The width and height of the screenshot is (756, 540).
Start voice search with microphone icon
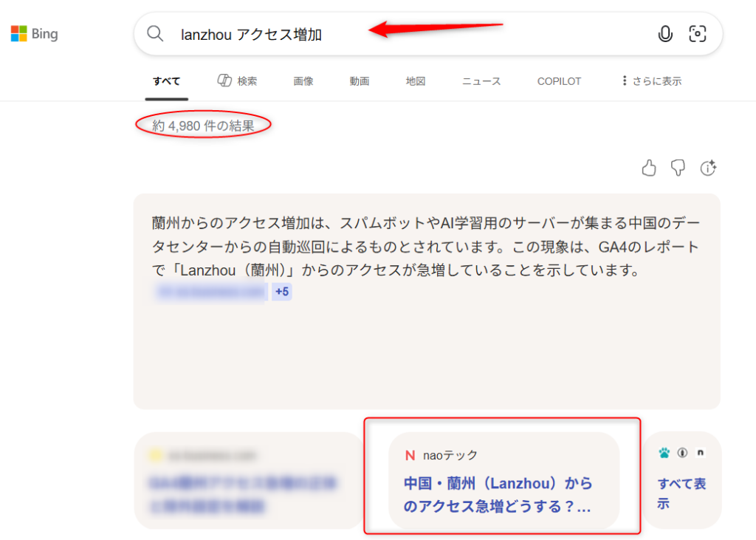click(665, 34)
